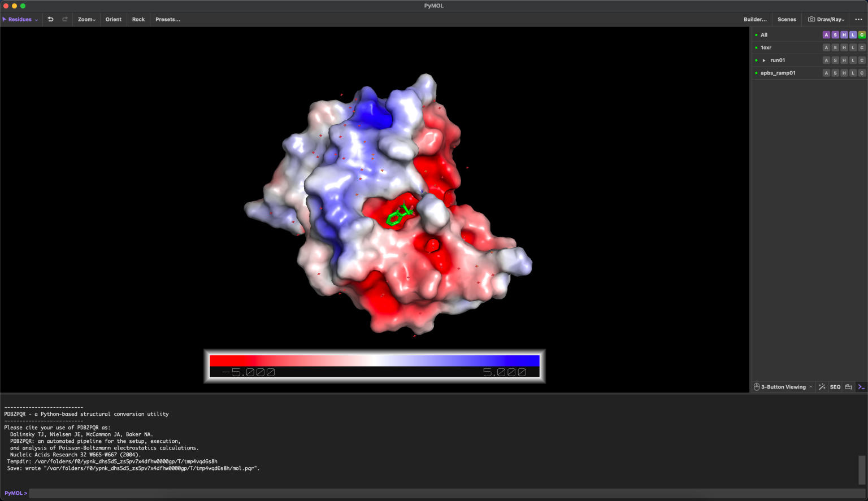The image size is (868, 501).
Task: Click the A action button for apbs_ramp01
Action: tap(826, 73)
